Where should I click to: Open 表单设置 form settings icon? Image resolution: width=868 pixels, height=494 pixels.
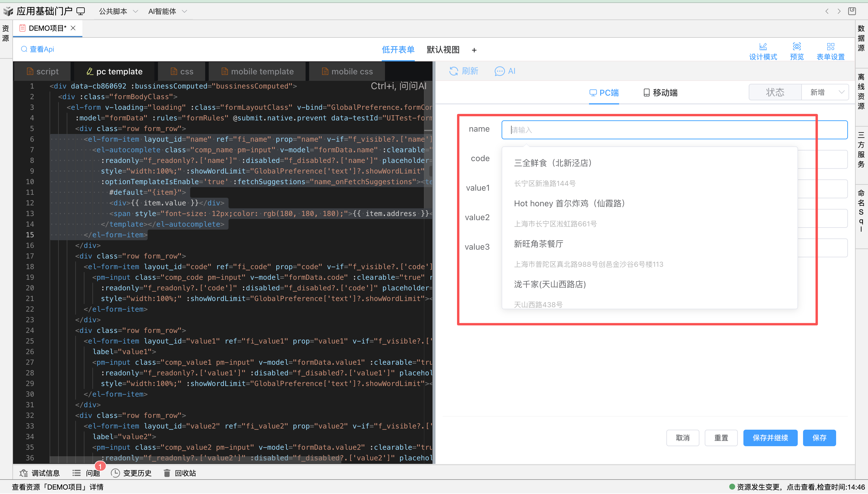coord(830,47)
